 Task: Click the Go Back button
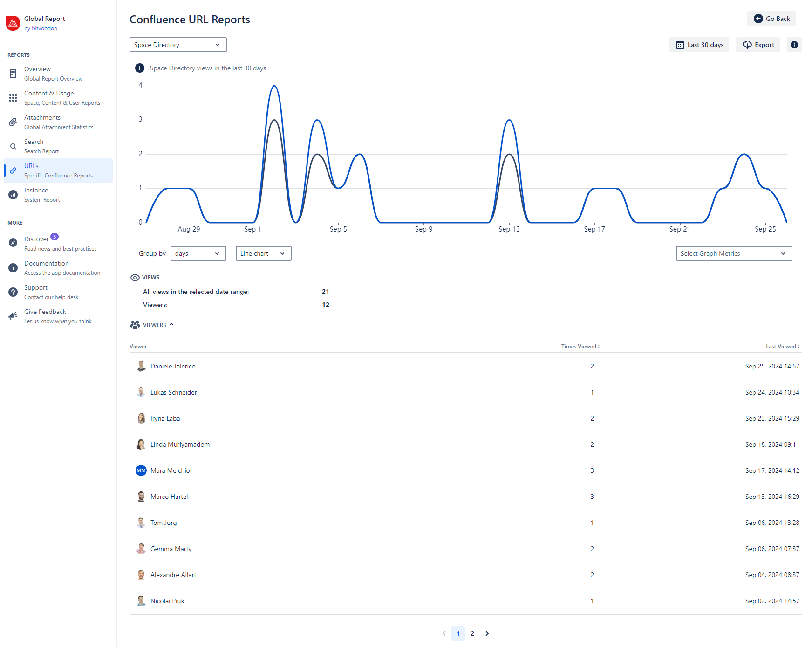(x=771, y=19)
